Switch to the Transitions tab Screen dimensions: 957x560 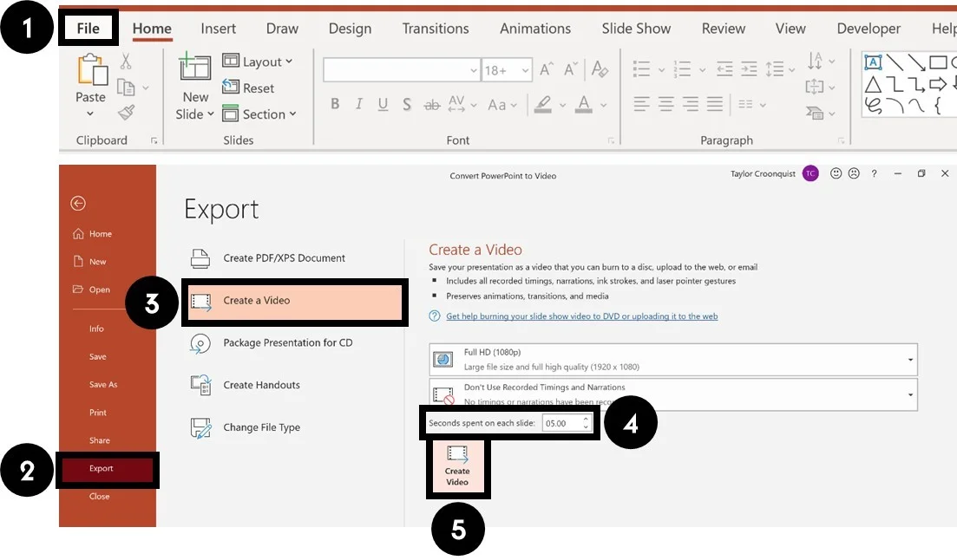436,29
